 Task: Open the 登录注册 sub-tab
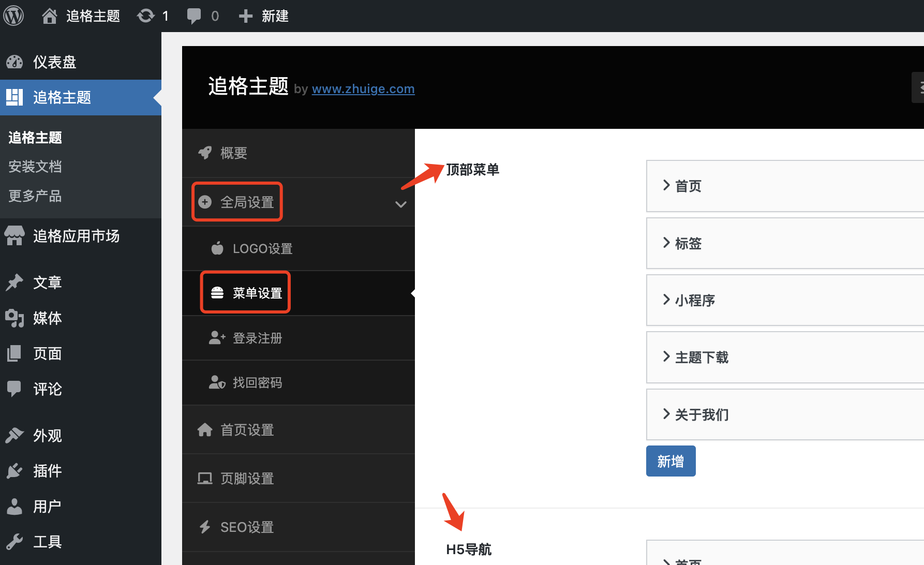pos(299,338)
